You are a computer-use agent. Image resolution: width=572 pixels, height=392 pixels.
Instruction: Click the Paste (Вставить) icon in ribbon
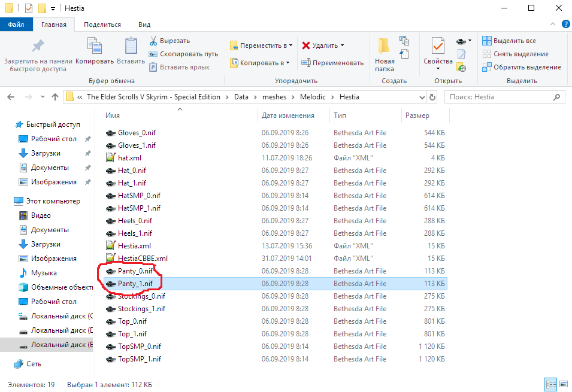[x=131, y=47]
